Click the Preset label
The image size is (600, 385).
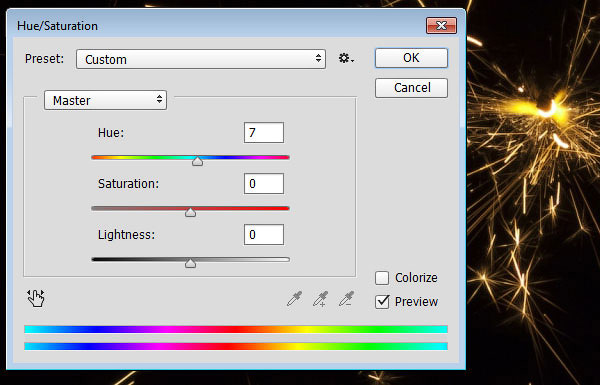[44, 59]
